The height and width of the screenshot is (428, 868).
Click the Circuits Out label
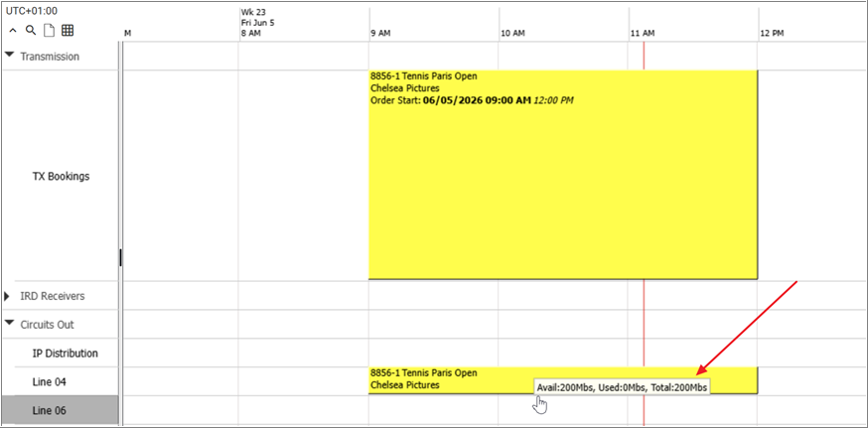pos(47,325)
